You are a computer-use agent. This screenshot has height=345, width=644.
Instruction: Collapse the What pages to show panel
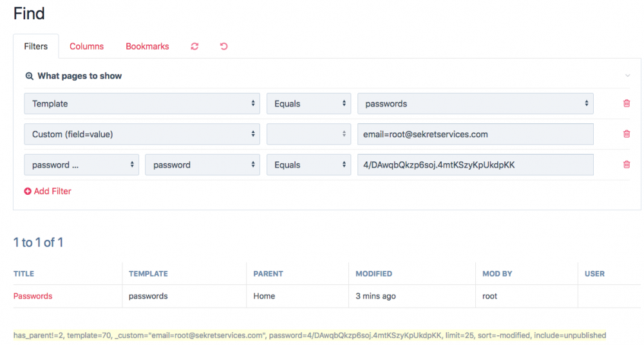(627, 76)
